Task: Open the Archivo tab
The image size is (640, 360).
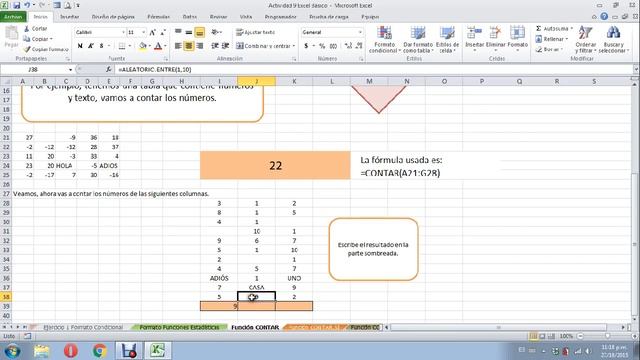Action: pos(13,17)
